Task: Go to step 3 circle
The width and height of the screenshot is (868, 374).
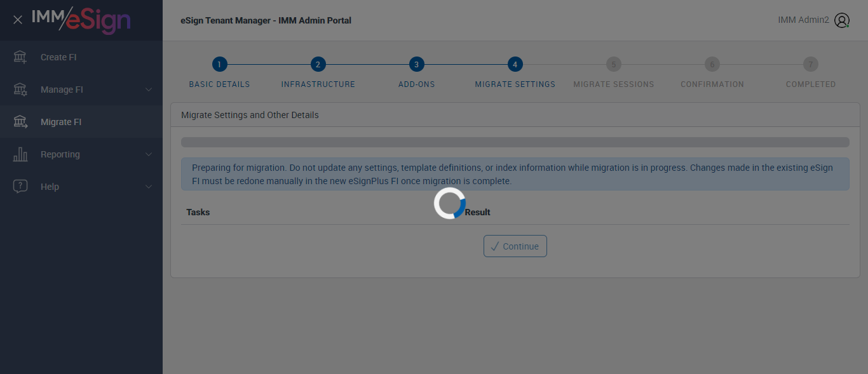Action: coord(416,64)
